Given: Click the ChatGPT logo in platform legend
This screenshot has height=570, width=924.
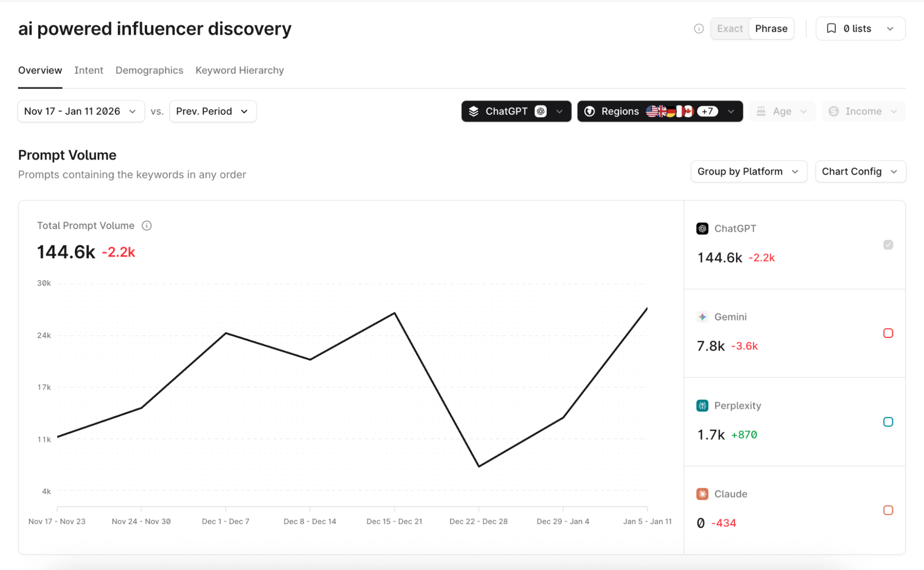Looking at the screenshot, I should tap(702, 229).
